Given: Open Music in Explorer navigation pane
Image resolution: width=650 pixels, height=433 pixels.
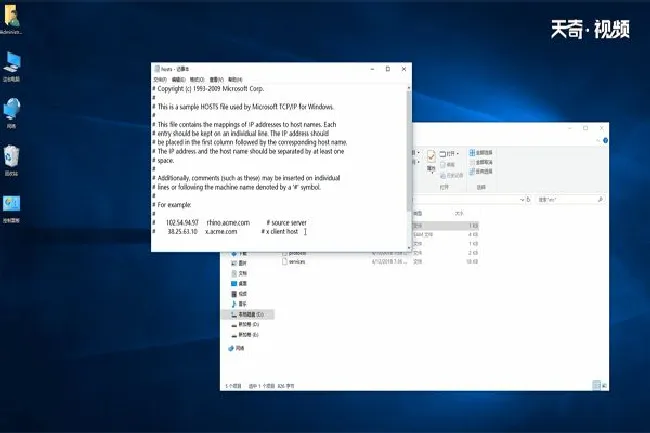Looking at the screenshot, I should point(239,304).
